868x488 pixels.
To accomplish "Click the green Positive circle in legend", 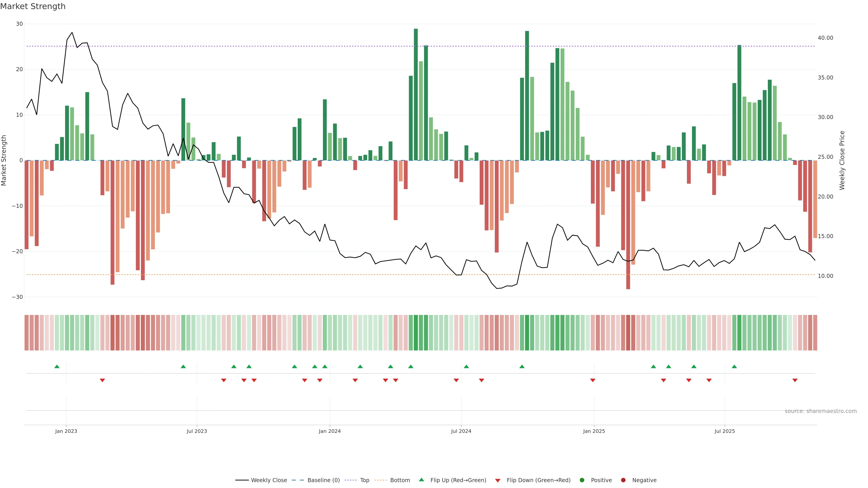I will [x=582, y=480].
